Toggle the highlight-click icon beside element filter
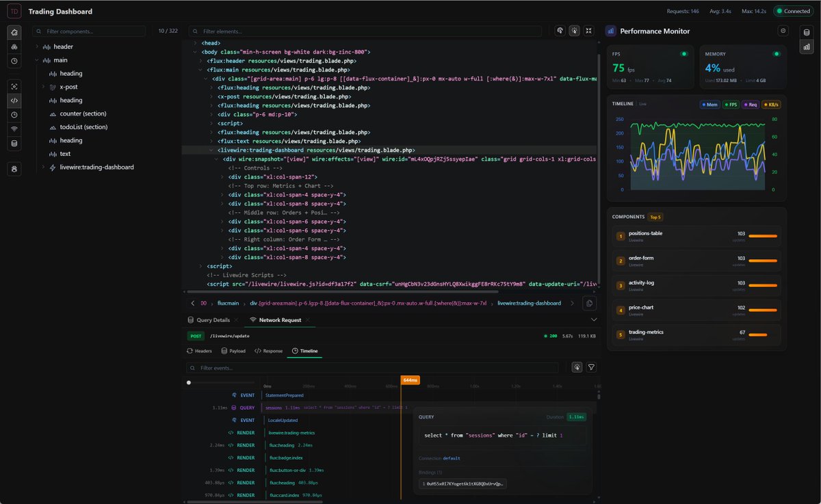 click(574, 31)
